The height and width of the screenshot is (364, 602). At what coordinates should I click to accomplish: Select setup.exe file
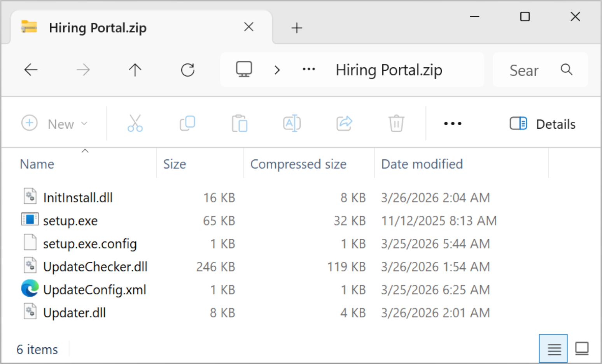tap(70, 220)
